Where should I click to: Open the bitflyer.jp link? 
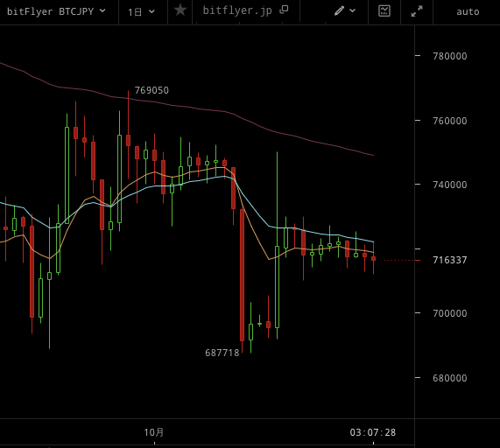237,10
